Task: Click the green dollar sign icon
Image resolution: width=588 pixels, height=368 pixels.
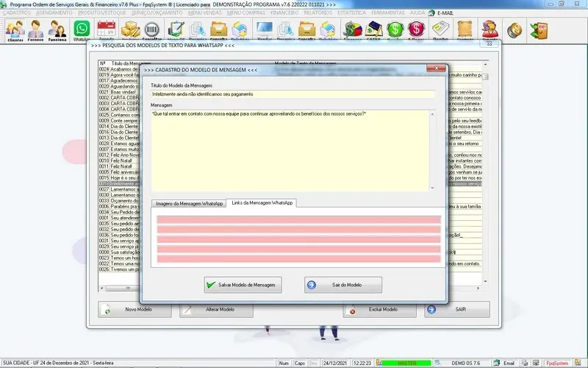Action: 396,30
